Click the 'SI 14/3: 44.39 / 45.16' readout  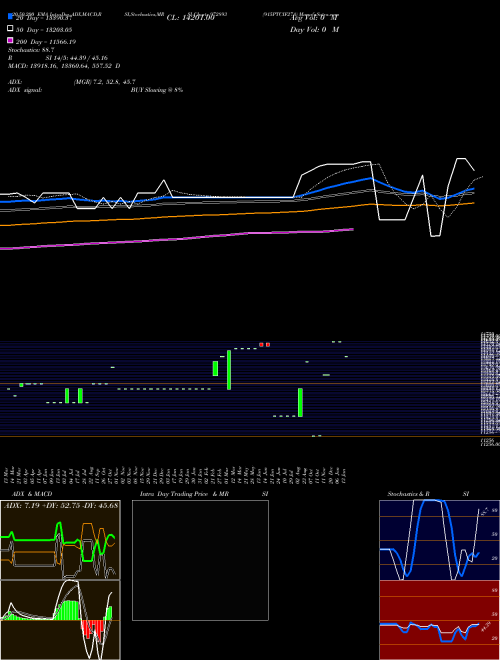click(77, 58)
